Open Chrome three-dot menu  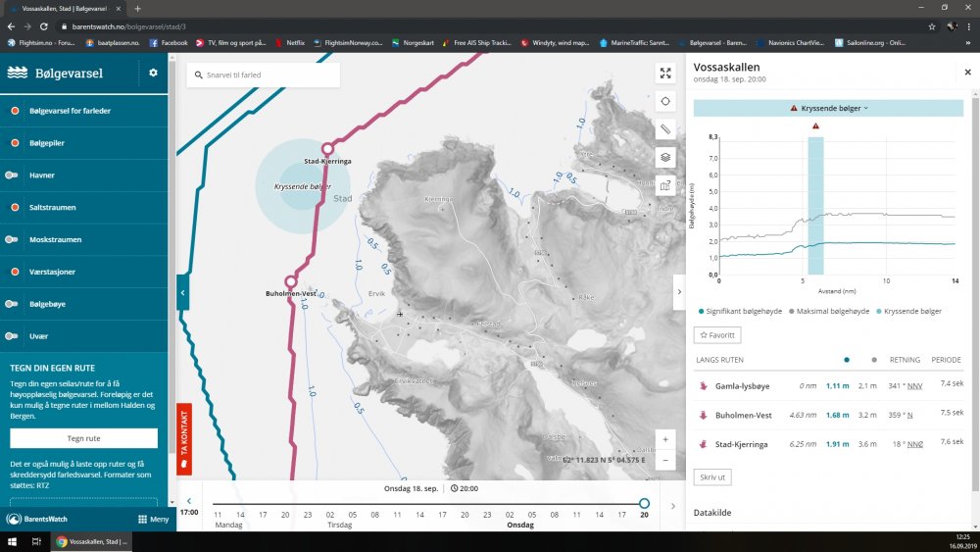click(x=969, y=26)
